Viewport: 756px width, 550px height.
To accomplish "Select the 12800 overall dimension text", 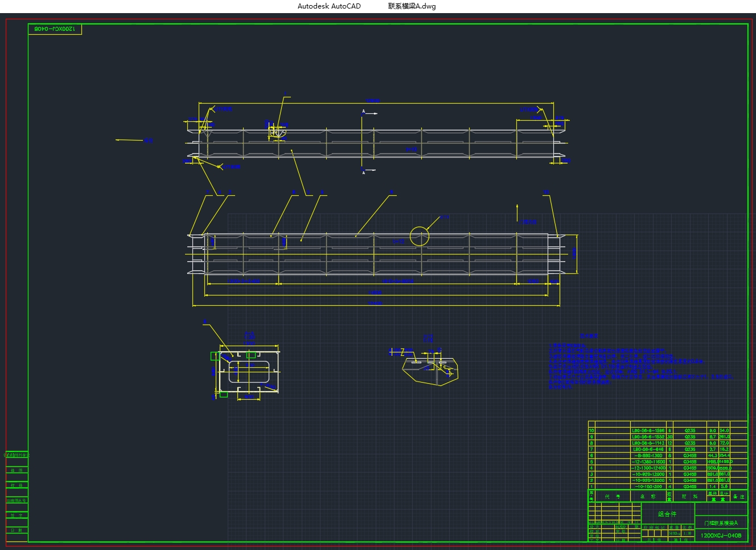I will pos(373,101).
